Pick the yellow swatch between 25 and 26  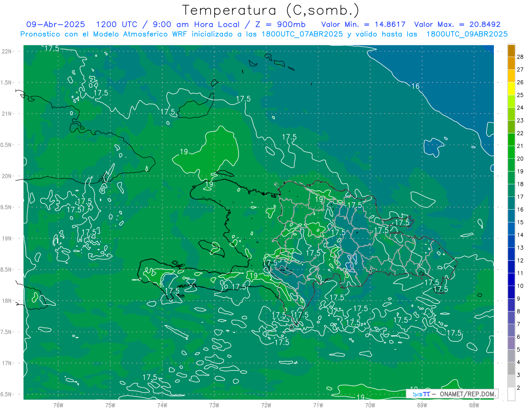point(511,89)
